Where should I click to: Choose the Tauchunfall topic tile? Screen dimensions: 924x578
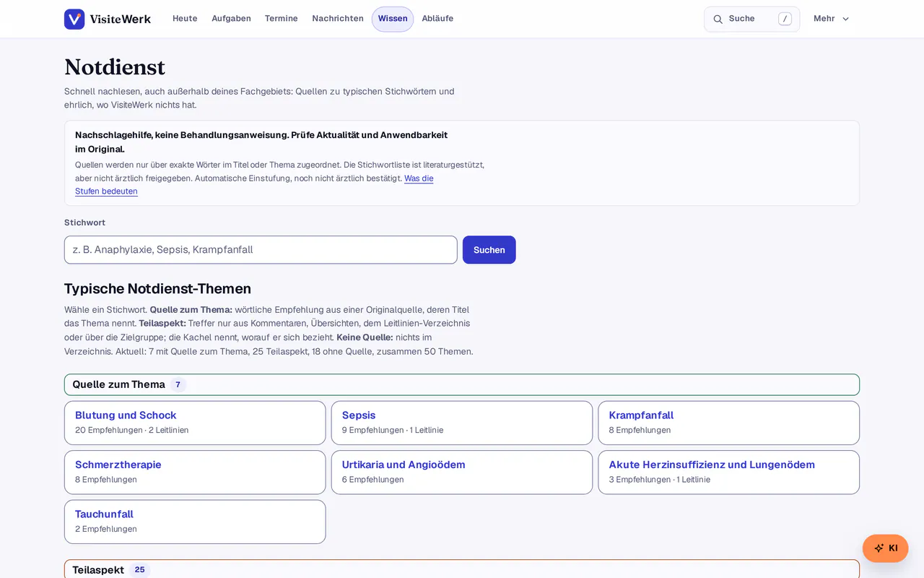pyautogui.click(x=195, y=522)
